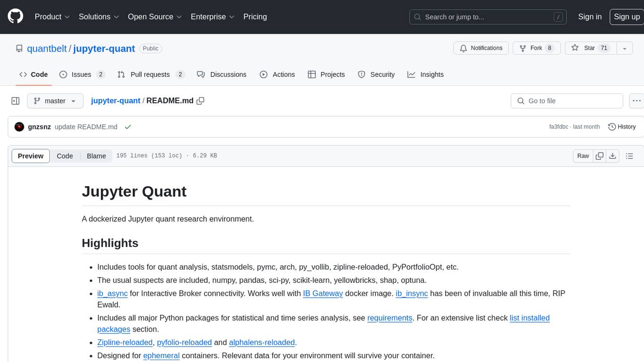The image size is (644, 362).
Task: Open the quantbelt owner profile
Action: point(47,48)
